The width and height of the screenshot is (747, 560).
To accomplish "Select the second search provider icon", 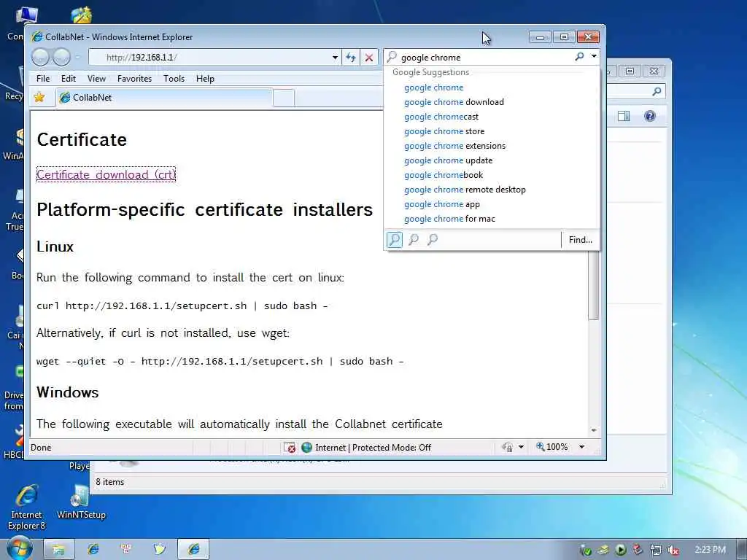I will coord(414,239).
